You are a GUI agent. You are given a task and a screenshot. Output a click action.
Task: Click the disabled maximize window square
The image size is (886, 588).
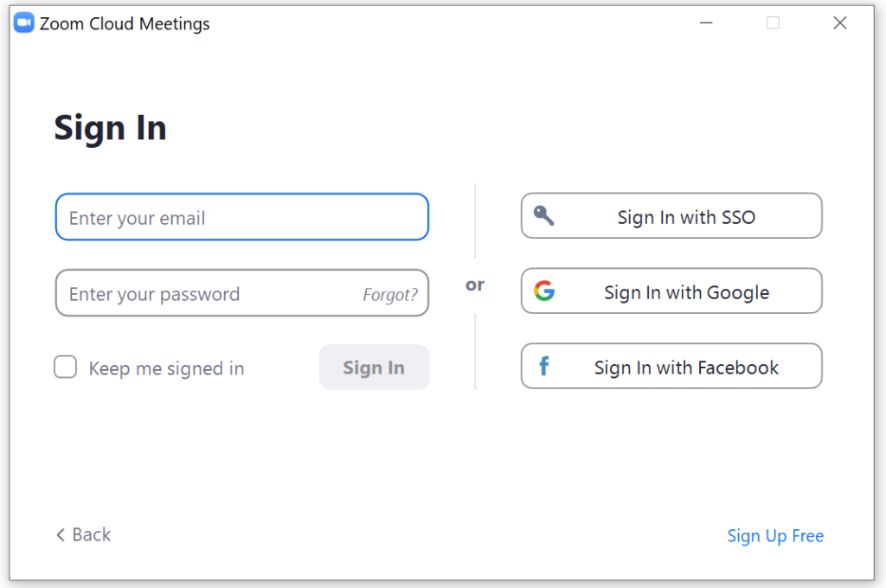(x=773, y=22)
